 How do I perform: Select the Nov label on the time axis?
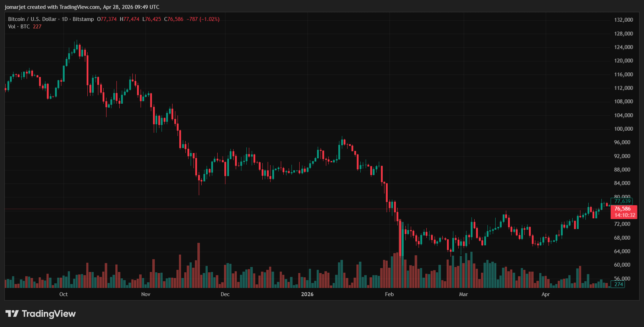(x=146, y=294)
